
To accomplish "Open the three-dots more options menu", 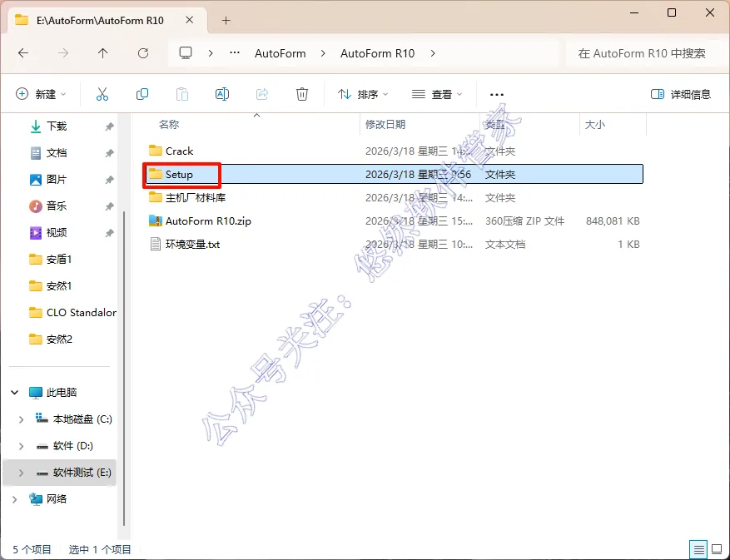I will point(497,95).
